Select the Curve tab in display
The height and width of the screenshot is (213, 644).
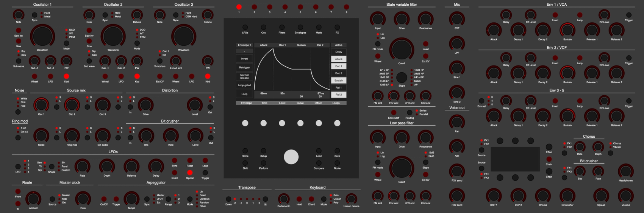tap(300, 103)
